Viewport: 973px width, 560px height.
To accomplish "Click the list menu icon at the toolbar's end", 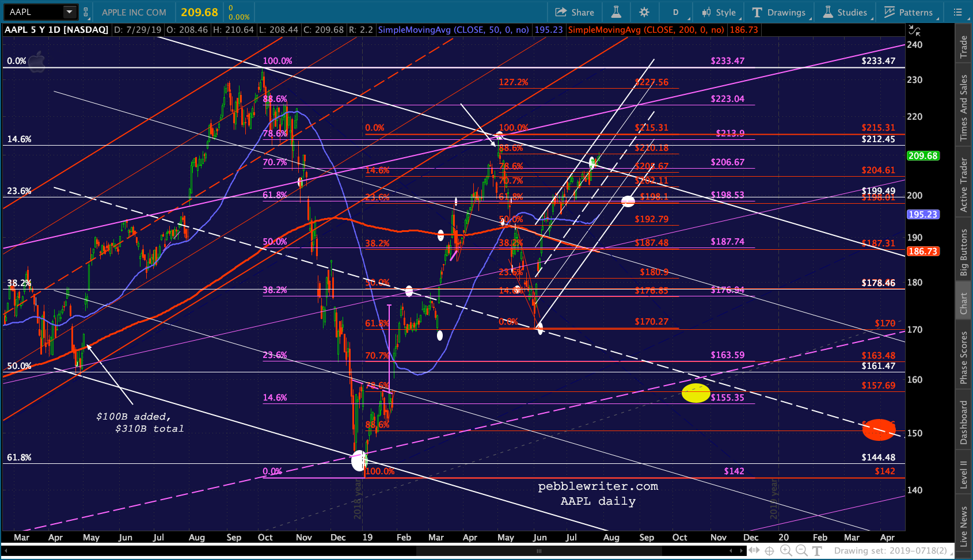I will click(957, 12).
